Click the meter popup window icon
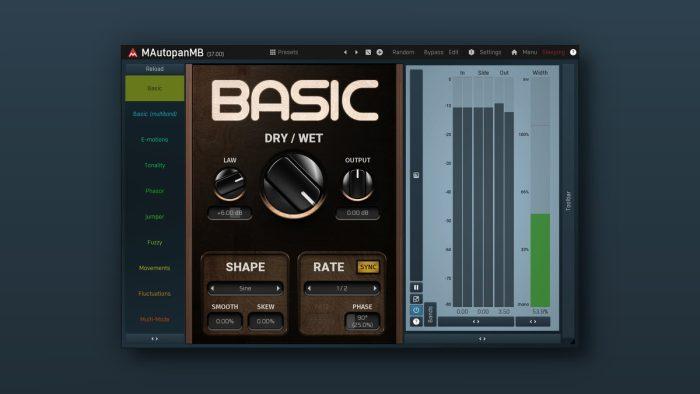700x394 pixels. point(416,299)
